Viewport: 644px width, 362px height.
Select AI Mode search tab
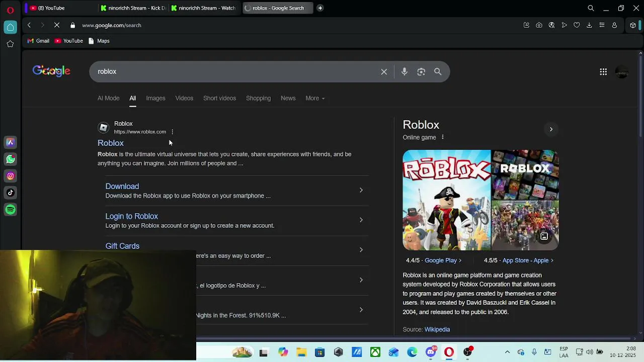click(109, 98)
